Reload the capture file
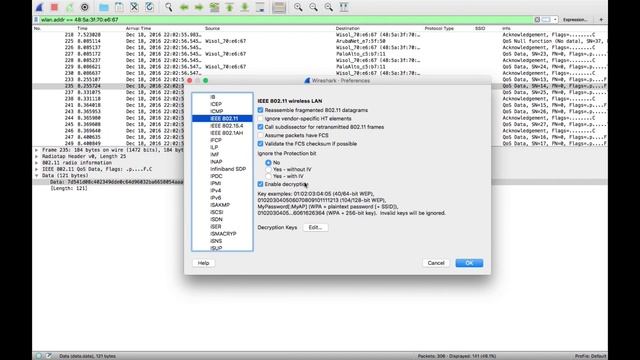Image resolution: width=640 pixels, height=360 pixels. pos(149,7)
